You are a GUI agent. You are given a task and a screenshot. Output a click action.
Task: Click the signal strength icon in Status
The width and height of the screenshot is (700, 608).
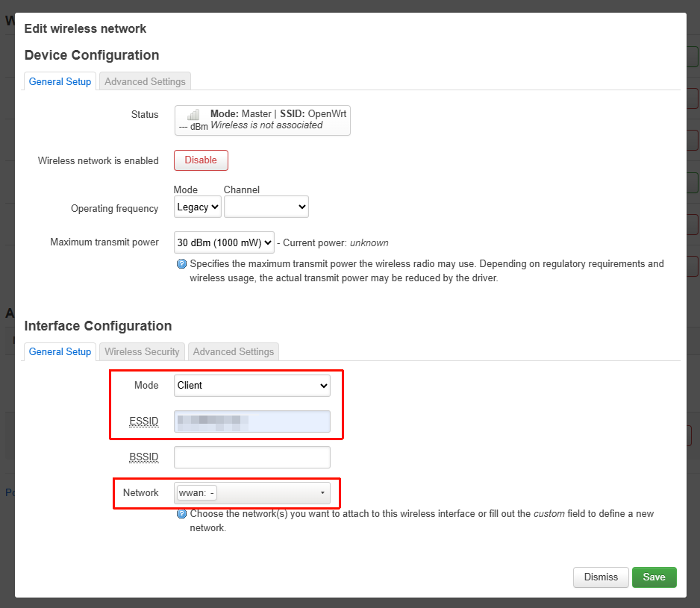pyautogui.click(x=193, y=115)
